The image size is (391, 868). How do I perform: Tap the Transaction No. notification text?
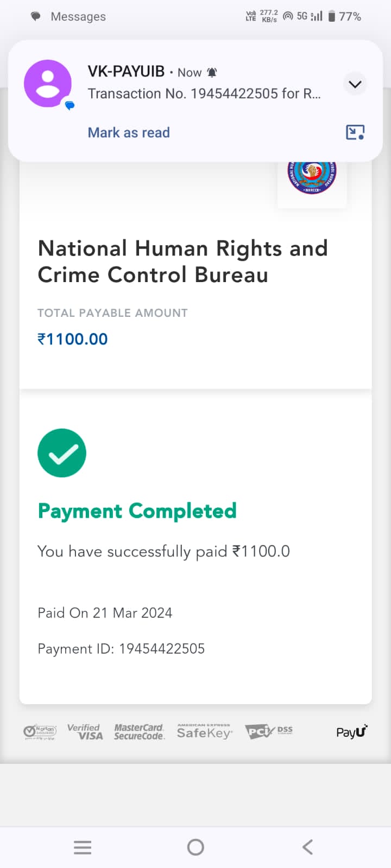click(x=204, y=94)
